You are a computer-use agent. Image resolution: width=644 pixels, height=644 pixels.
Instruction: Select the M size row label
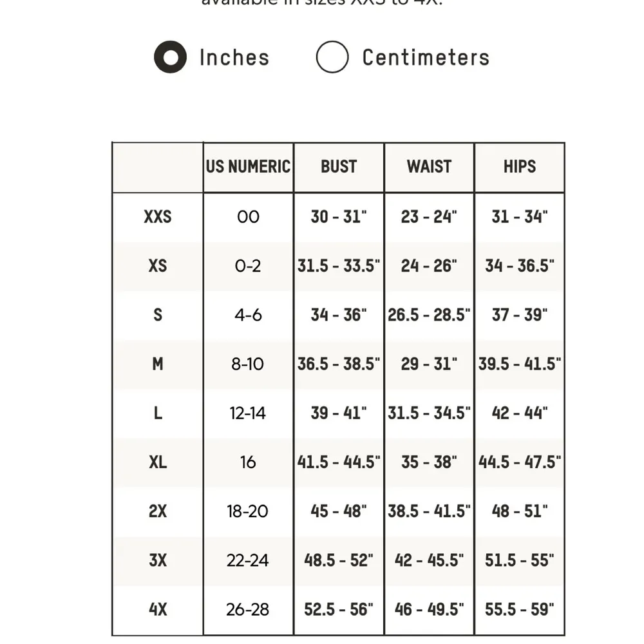click(x=157, y=364)
